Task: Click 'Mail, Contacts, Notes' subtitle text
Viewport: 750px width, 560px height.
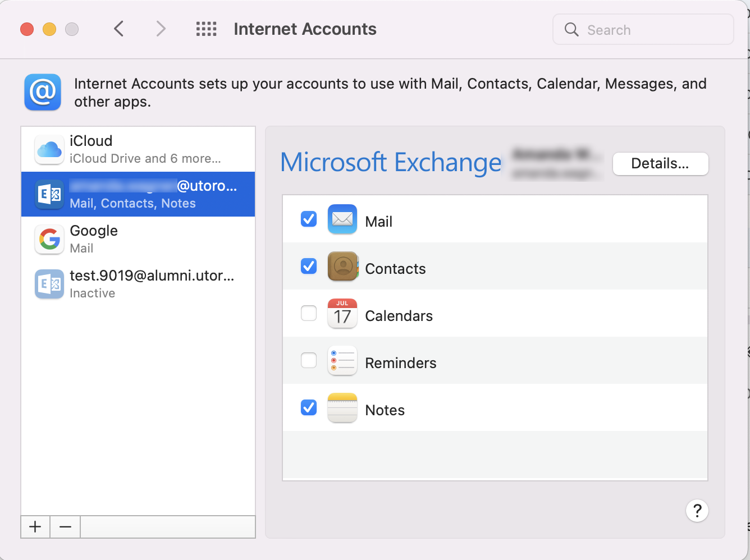Action: coord(133,203)
